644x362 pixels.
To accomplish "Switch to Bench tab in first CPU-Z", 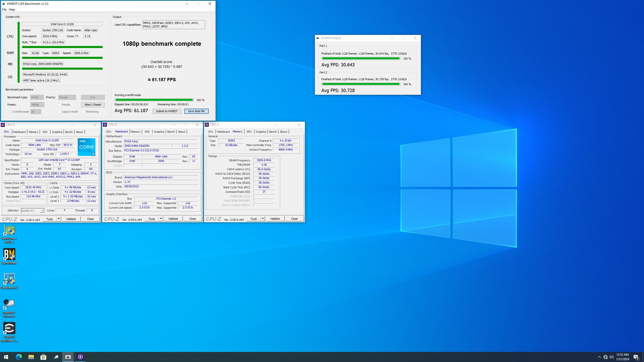I will pos(69,132).
